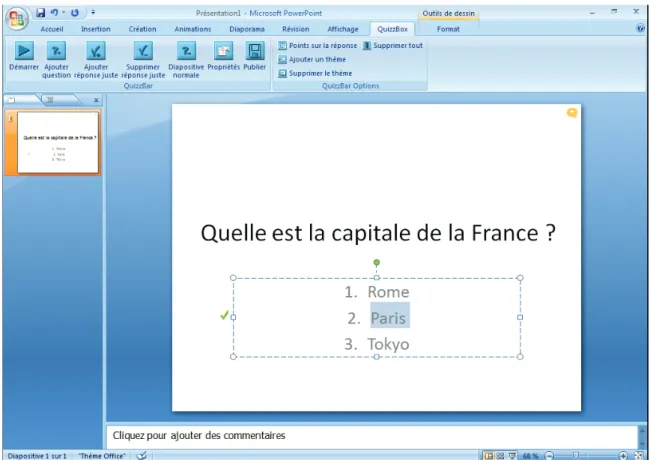
Task: Click Ajouter réponse juste icon
Action: pyautogui.click(x=96, y=51)
